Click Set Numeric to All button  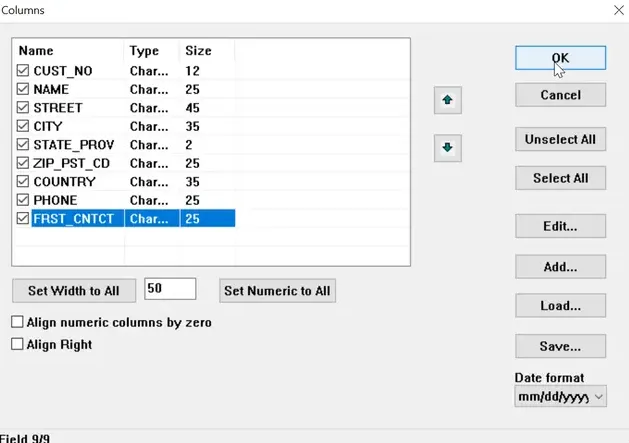coord(277,291)
